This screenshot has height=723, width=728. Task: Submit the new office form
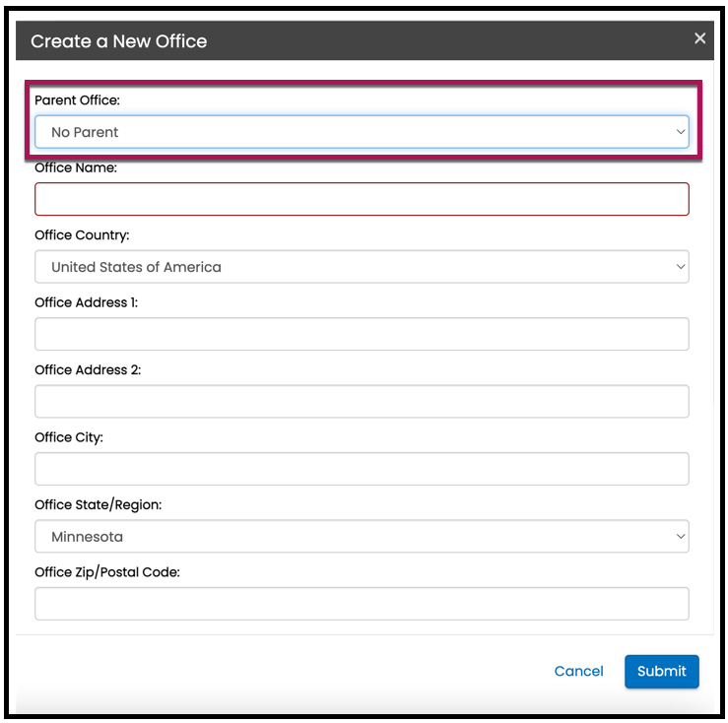[662, 672]
